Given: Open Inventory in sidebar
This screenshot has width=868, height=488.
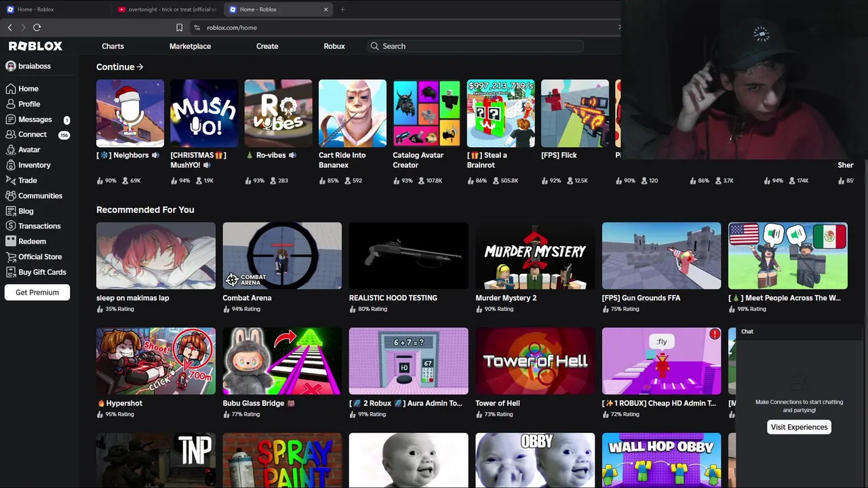Looking at the screenshot, I should 28,165.
